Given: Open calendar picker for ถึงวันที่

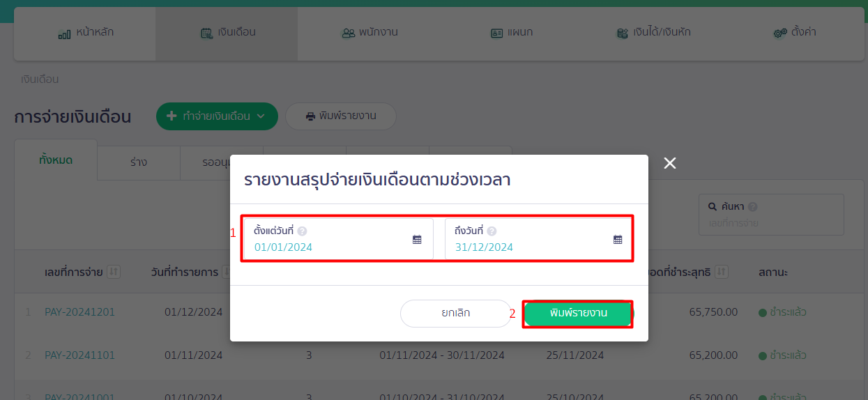Looking at the screenshot, I should pyautogui.click(x=618, y=239).
